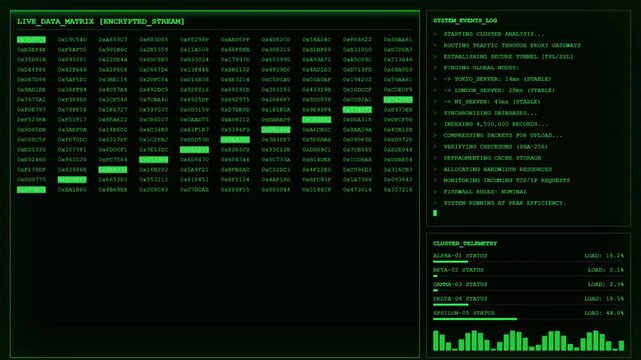
Task: Click the telemetry bar chart histogram
Action: 529,340
